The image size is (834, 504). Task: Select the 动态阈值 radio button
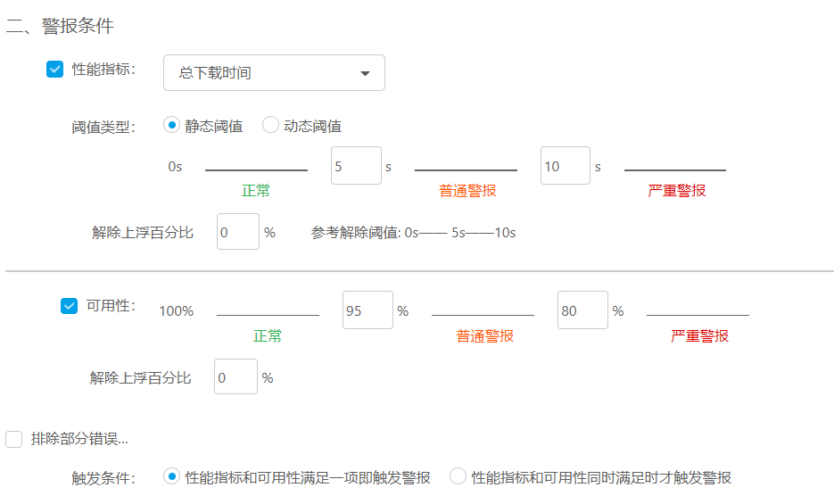(x=270, y=125)
